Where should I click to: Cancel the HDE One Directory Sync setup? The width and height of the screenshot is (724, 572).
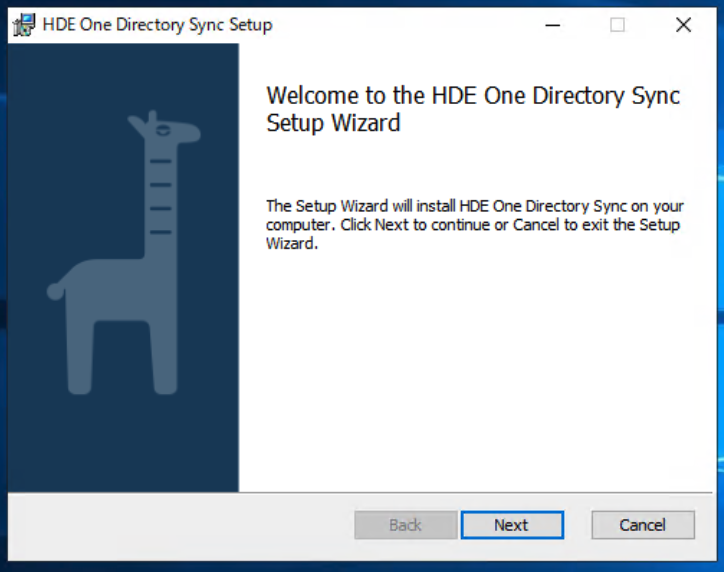[x=643, y=525]
